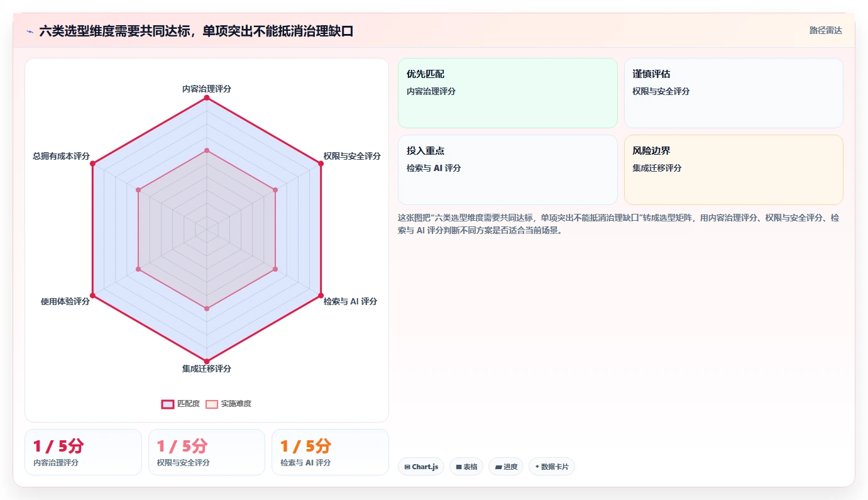The width and height of the screenshot is (868, 500).
Task: Click the lightning icon beside the title
Action: pyautogui.click(x=30, y=31)
